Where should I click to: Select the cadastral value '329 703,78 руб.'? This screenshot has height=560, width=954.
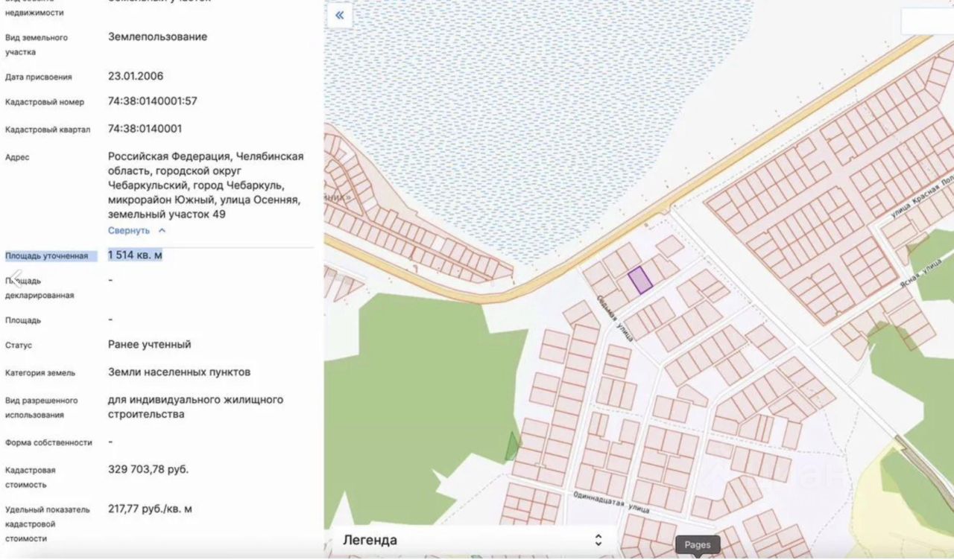click(x=148, y=470)
